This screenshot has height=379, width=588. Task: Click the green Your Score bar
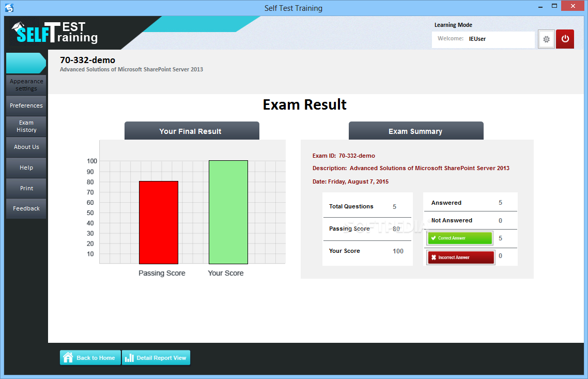click(x=228, y=212)
